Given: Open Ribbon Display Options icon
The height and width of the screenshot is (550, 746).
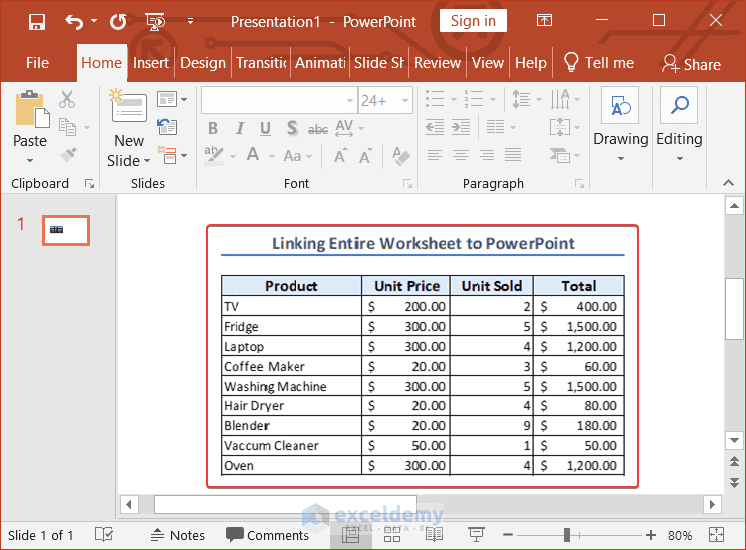Looking at the screenshot, I should [x=544, y=20].
